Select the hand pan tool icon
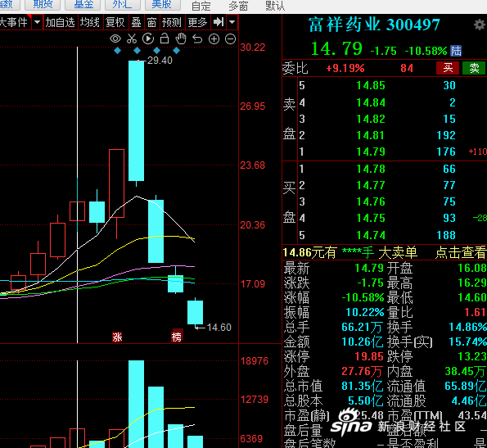This screenshot has height=448, width=487. (181, 38)
